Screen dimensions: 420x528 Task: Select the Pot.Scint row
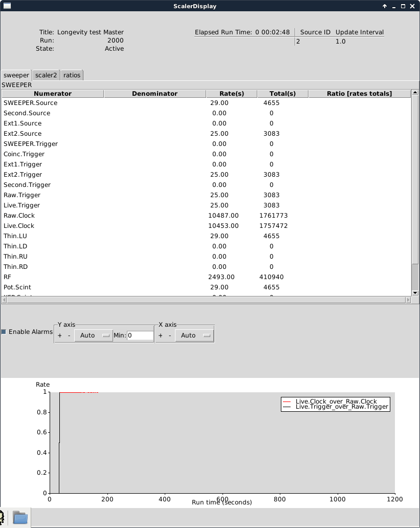(207, 287)
